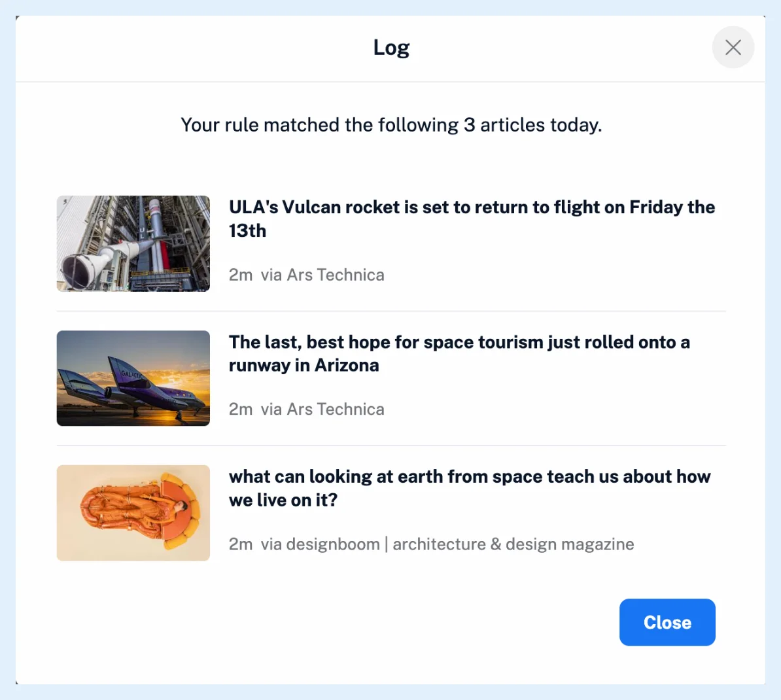The width and height of the screenshot is (781, 700).
Task: Open the Galactic spaceplane sunset thumbnail
Action: pyautogui.click(x=133, y=378)
